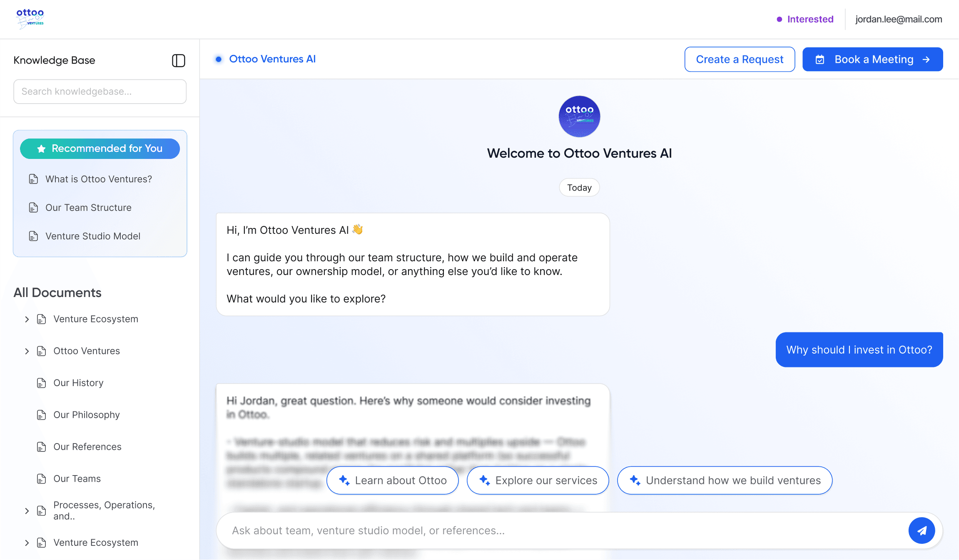Viewport: 959px width, 560px height.
Task: Select Understand how we build ventures chip
Action: (x=724, y=480)
